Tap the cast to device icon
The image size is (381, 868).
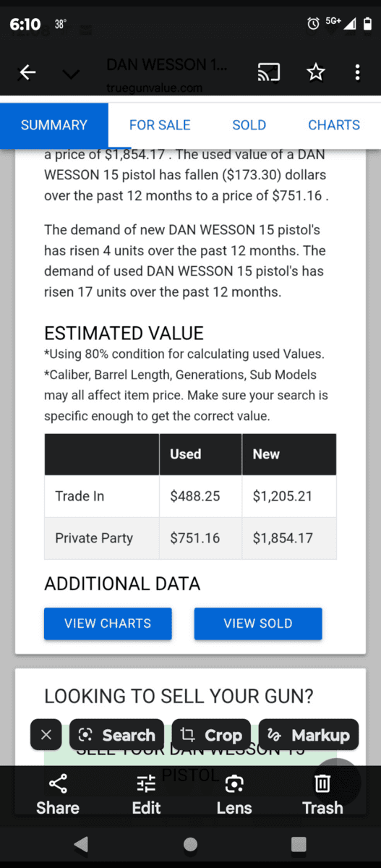click(268, 72)
